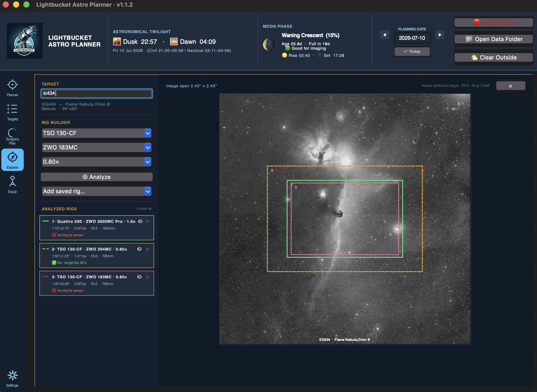This screenshot has width=537, height=392.
Task: Open the Clear Outside forecast
Action: [494, 58]
